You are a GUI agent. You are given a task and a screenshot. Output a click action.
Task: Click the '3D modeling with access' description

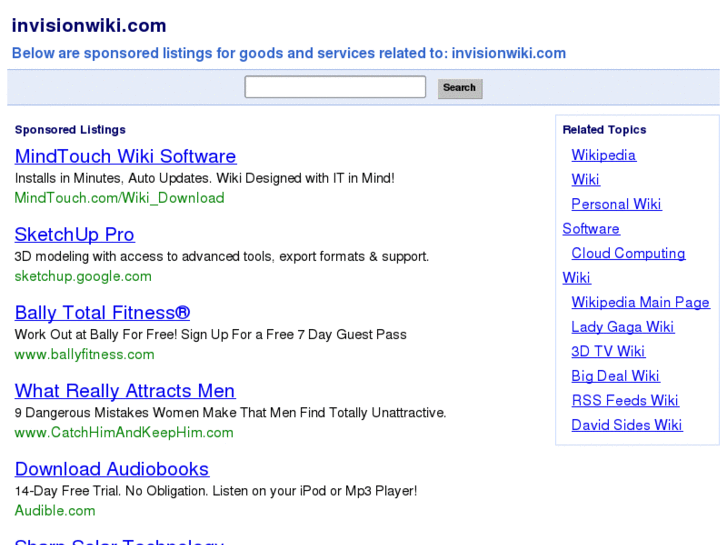(222, 256)
